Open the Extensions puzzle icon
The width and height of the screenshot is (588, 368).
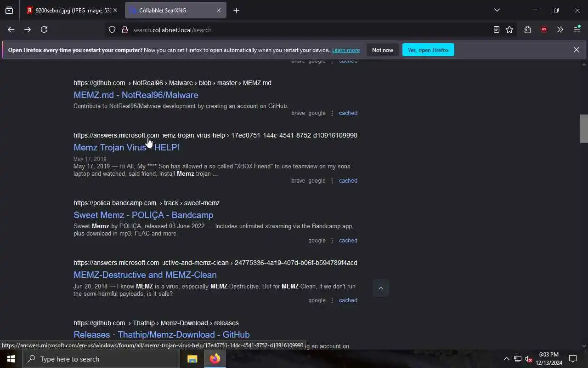click(527, 29)
